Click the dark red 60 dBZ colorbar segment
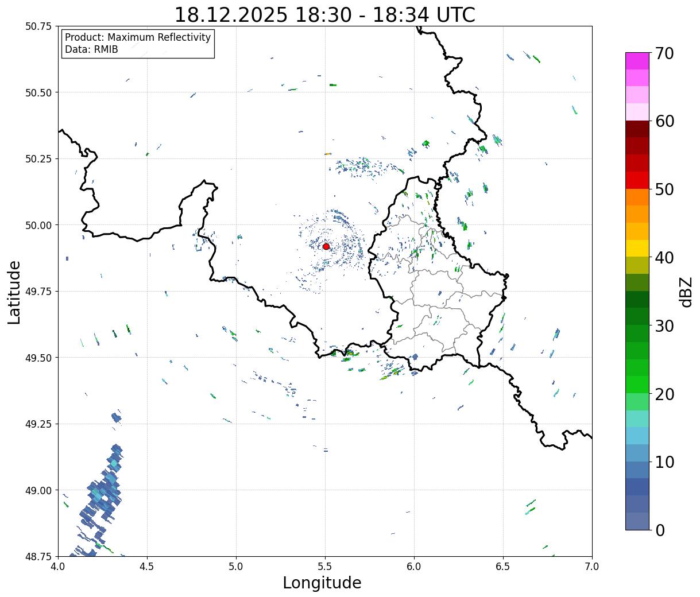 [637, 129]
